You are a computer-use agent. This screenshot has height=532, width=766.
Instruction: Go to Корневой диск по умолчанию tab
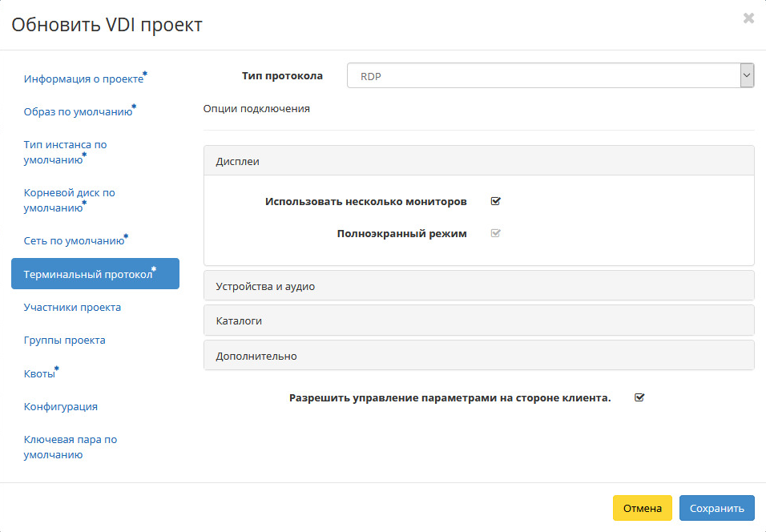(x=69, y=200)
